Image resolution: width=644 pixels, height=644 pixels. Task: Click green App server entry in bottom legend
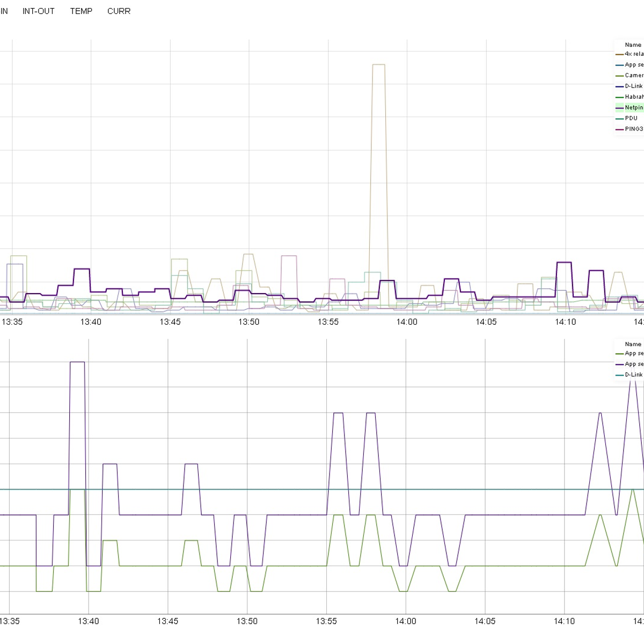coord(633,354)
